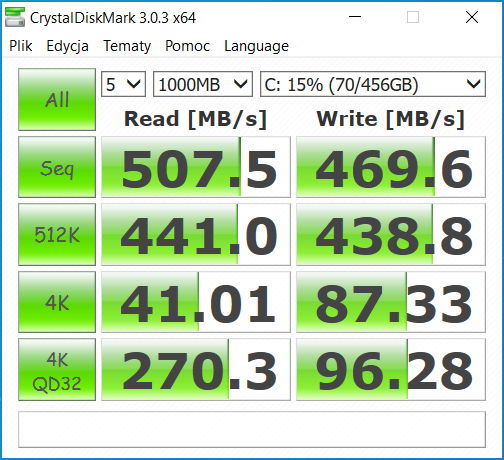Image resolution: width=504 pixels, height=460 pixels.
Task: Click the 4K write result 87.33
Action: (x=391, y=302)
